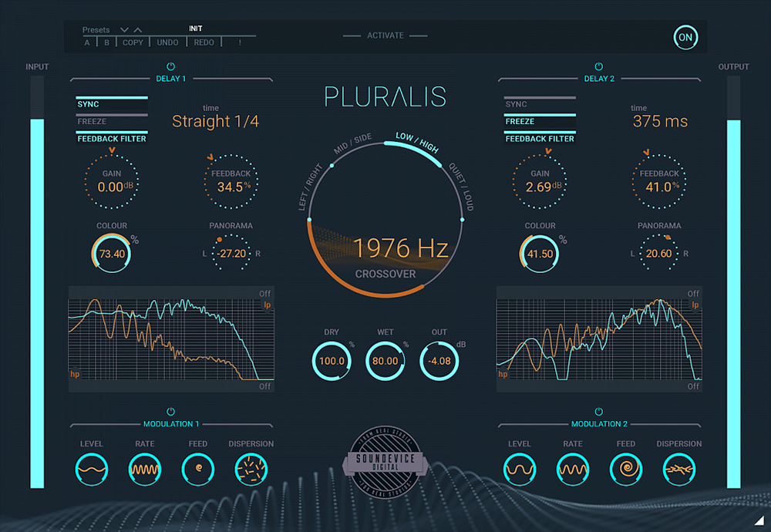Click Delay 1 Feedback knob
Image resolution: width=771 pixels, height=532 pixels.
point(231,182)
